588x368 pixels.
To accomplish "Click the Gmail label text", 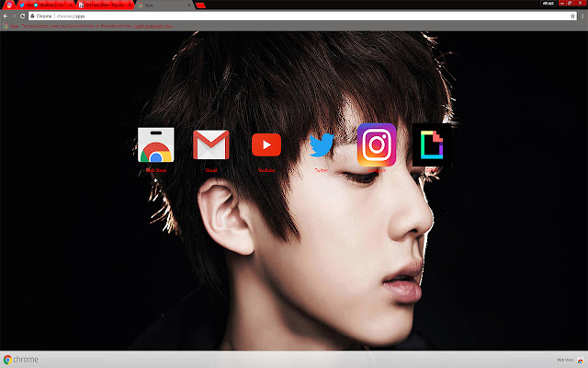I will coord(211,170).
